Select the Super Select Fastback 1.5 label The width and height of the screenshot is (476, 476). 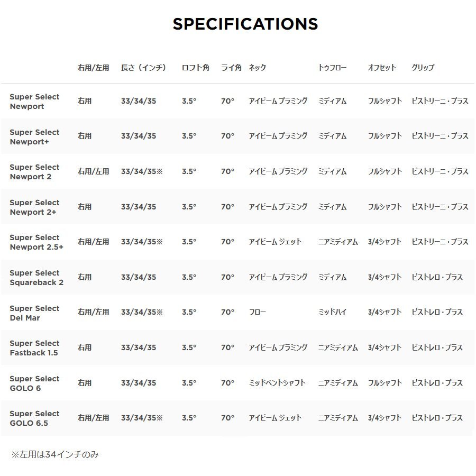click(34, 347)
